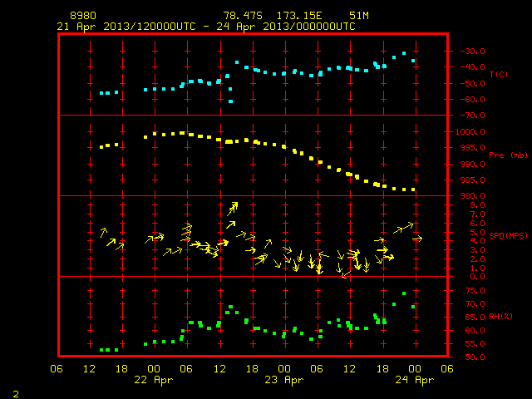
Task: Click the 980.0 pressure tick value
Action: point(472,196)
